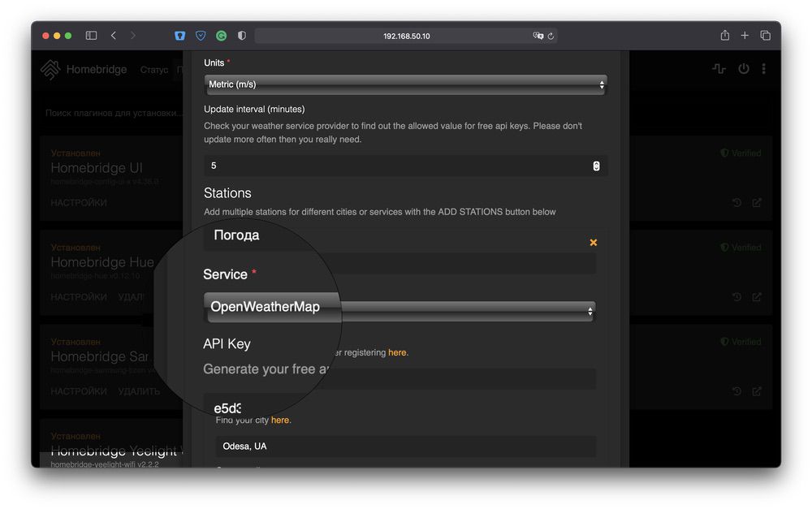Open the Bitwarden extension
Viewport: 812px width, 509px height.
coord(179,36)
